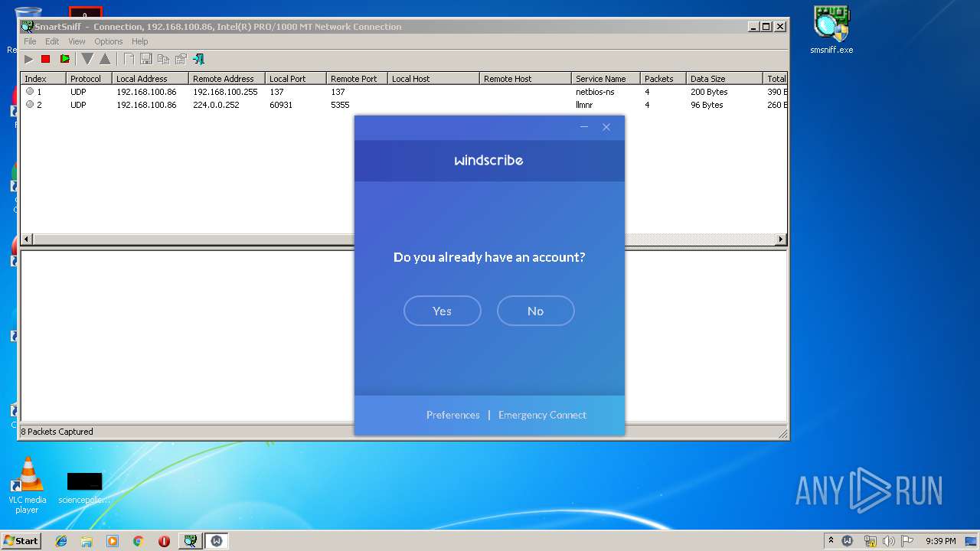Click Emergency Connect link
This screenshot has height=551, width=980.
tap(542, 415)
